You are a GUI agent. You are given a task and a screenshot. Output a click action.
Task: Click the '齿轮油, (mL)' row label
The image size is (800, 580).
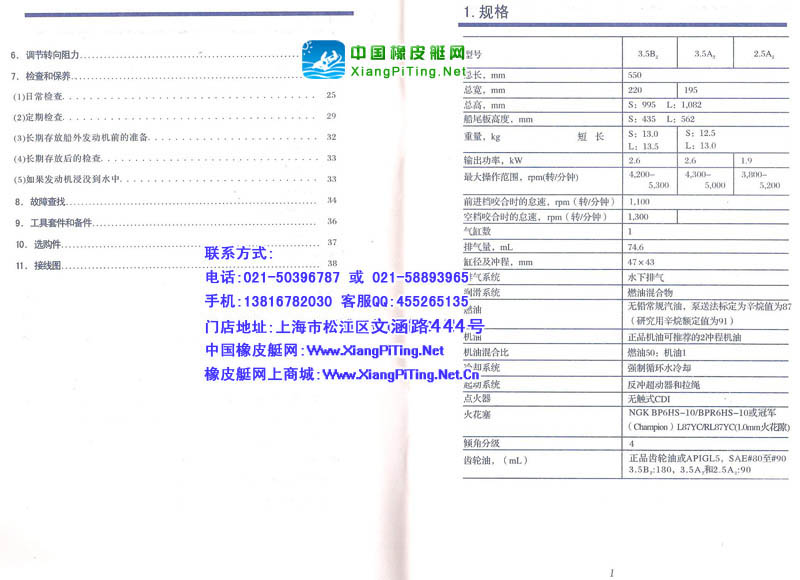495,460
